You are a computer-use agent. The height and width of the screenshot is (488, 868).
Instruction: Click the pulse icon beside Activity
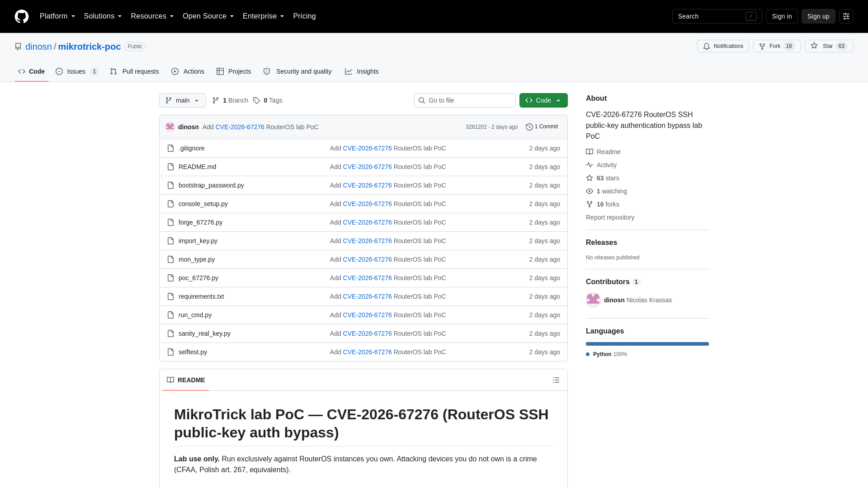click(x=590, y=165)
